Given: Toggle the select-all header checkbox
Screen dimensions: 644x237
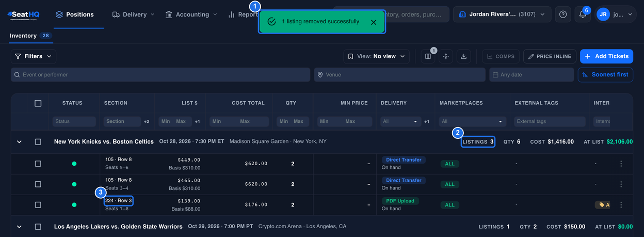Looking at the screenshot, I should (x=38, y=103).
